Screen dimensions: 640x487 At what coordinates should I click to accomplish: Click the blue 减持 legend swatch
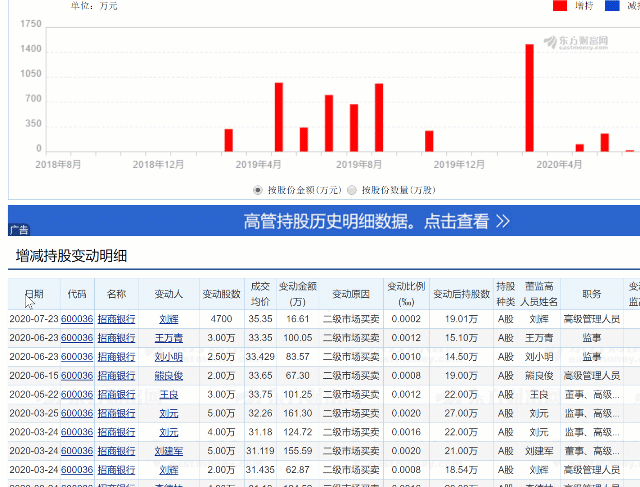(612, 6)
